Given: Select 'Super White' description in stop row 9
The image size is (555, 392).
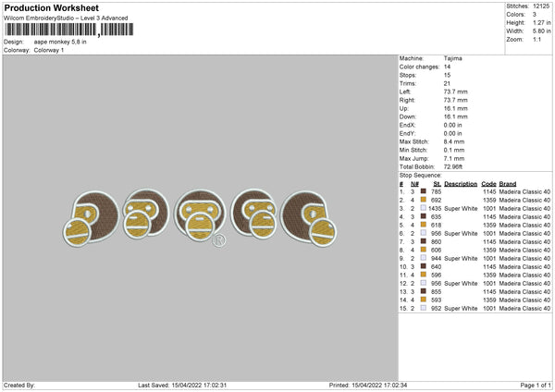Looking at the screenshot, I should (461, 258).
